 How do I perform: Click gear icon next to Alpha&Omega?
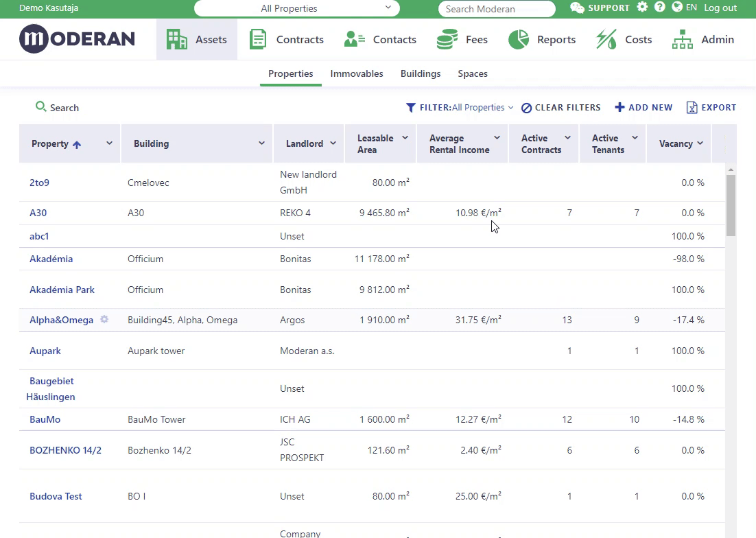(x=104, y=320)
